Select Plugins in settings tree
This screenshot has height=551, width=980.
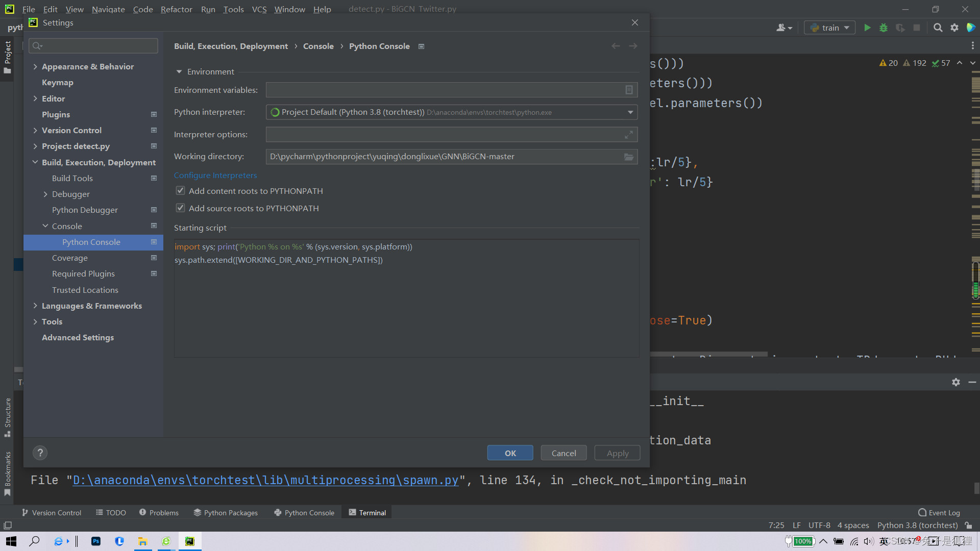[x=56, y=115]
